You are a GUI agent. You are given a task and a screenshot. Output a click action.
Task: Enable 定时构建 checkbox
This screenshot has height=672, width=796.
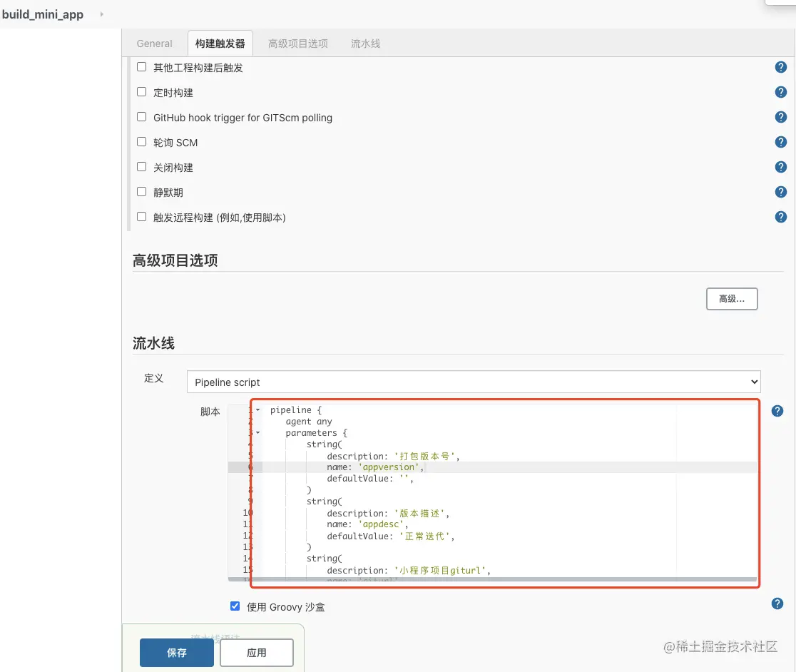click(142, 92)
